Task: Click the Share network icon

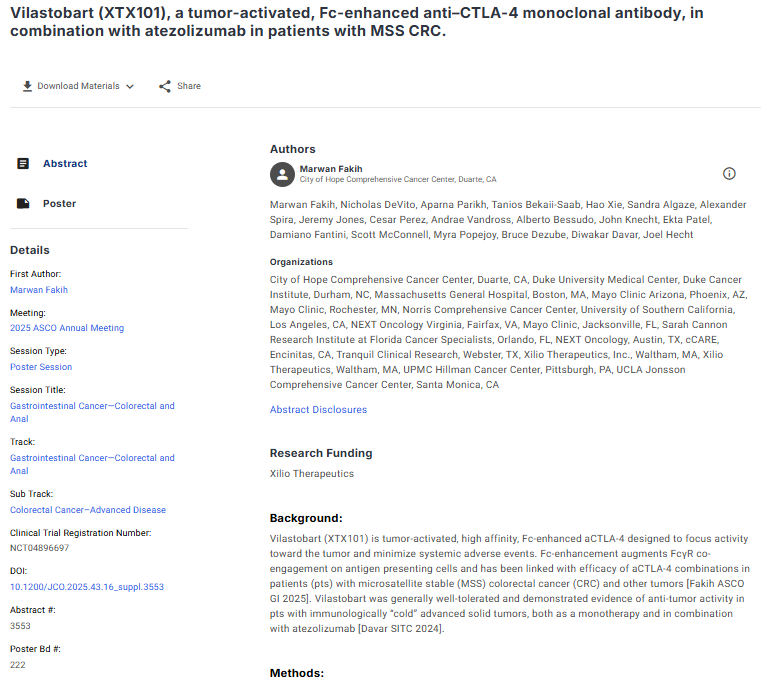Action: (x=165, y=86)
